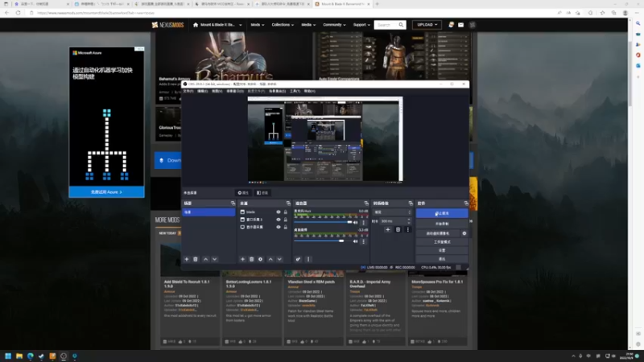Expand Community menu on Nexus Mods
644x362 pixels.
click(334, 25)
